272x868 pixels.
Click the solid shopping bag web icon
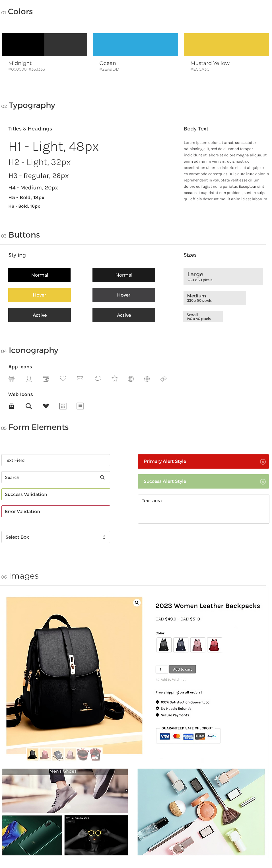click(11, 406)
